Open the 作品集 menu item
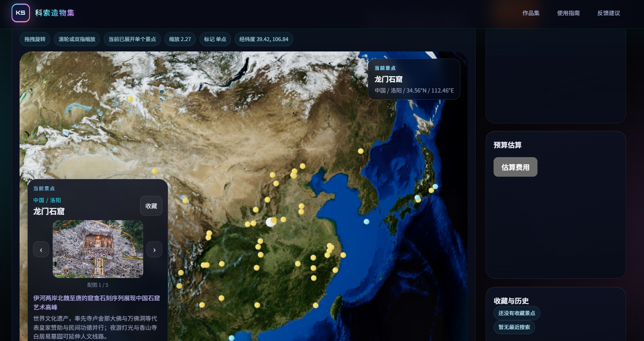 tap(531, 13)
